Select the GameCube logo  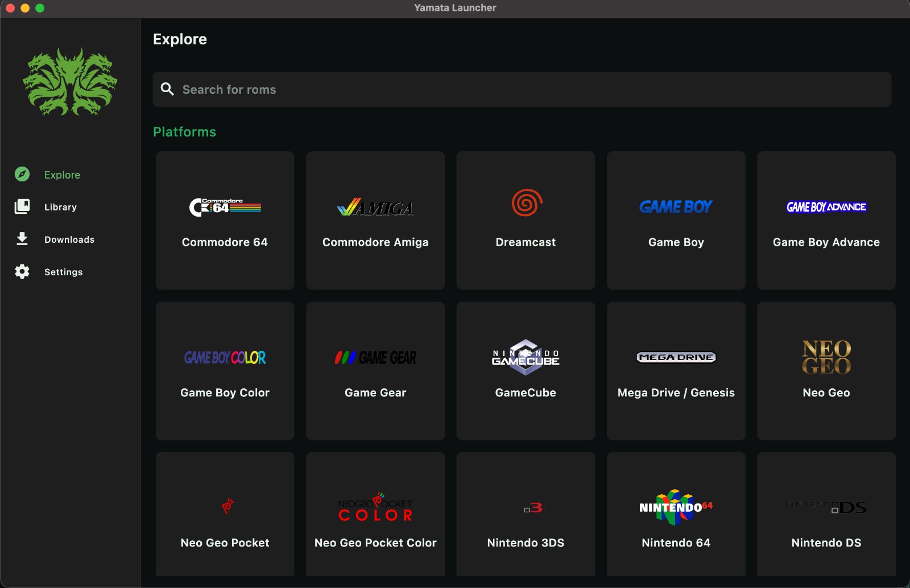[x=526, y=357]
